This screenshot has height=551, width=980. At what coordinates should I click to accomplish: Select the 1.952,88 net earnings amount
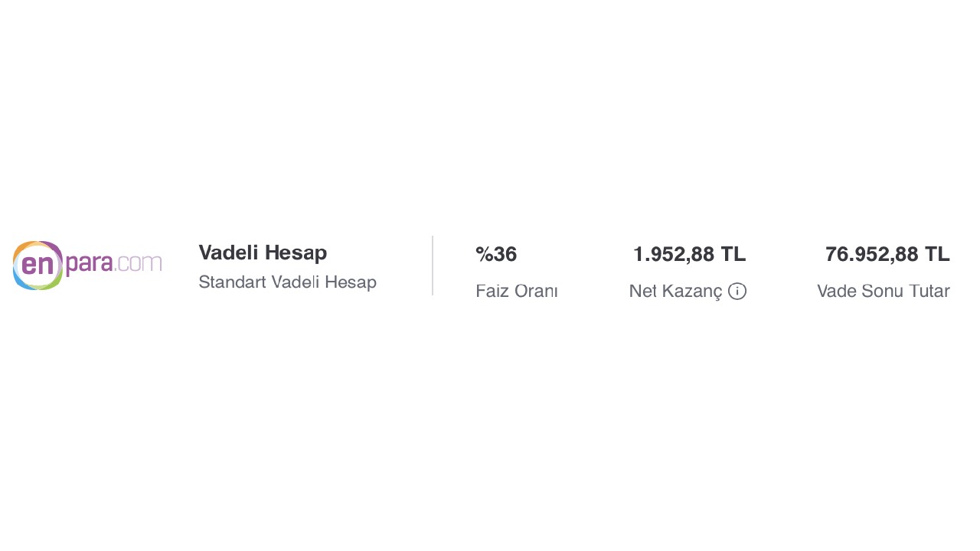[674, 254]
